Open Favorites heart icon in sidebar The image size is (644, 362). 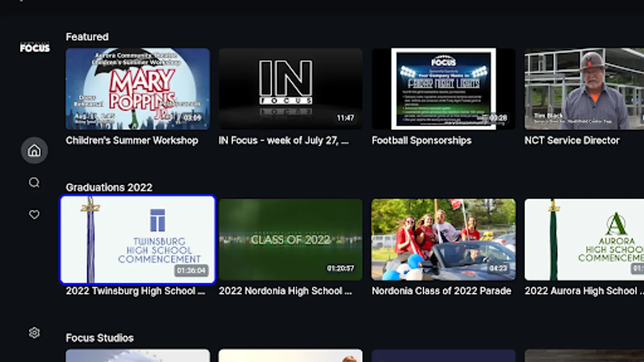coord(34,214)
